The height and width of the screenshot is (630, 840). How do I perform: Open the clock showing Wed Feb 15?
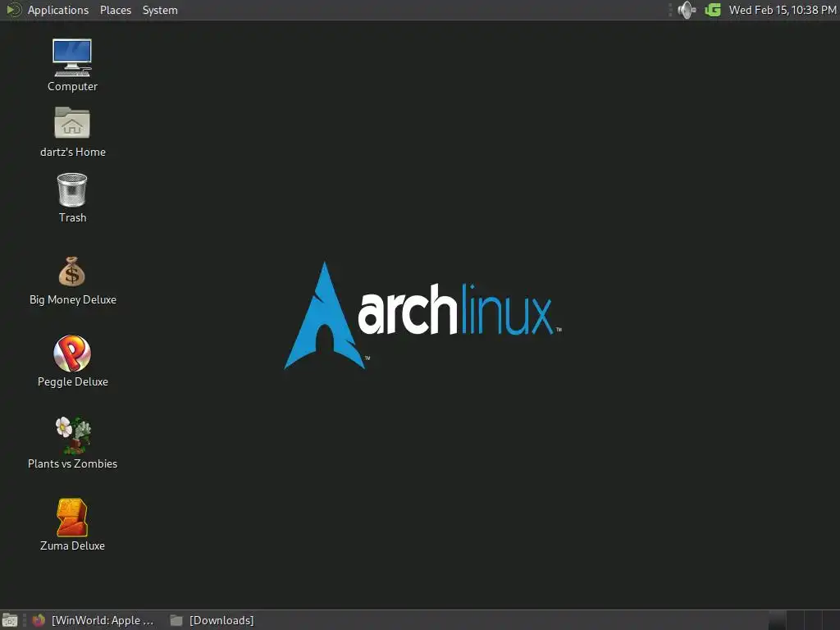pos(782,10)
